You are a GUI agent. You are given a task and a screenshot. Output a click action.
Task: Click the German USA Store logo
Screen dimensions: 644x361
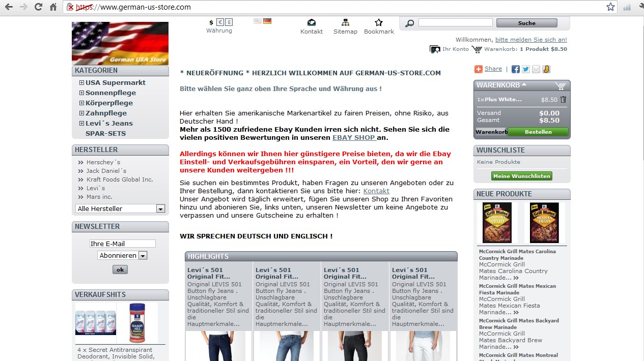coord(120,43)
